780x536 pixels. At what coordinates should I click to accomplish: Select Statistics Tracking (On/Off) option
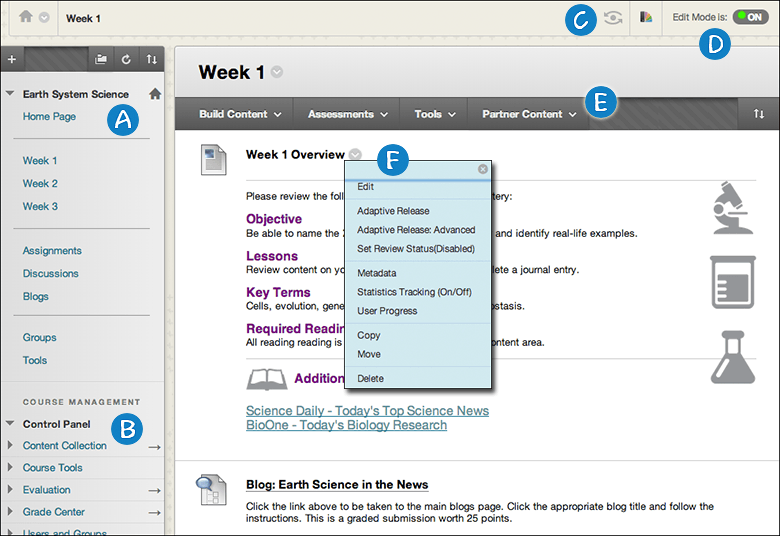pos(414,292)
